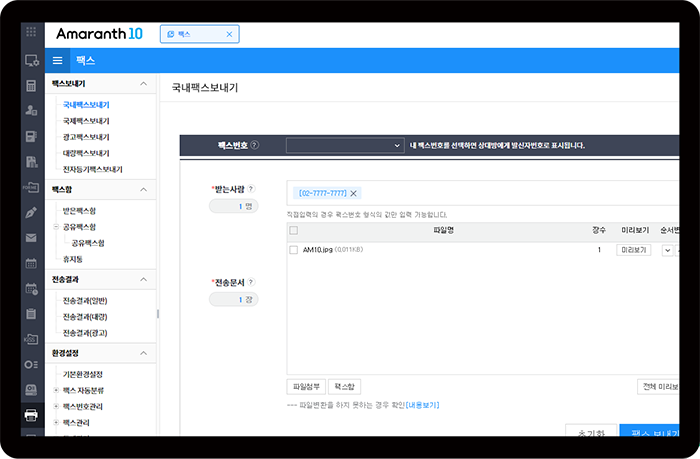Click the 받는사람 recipient input field

[483, 193]
